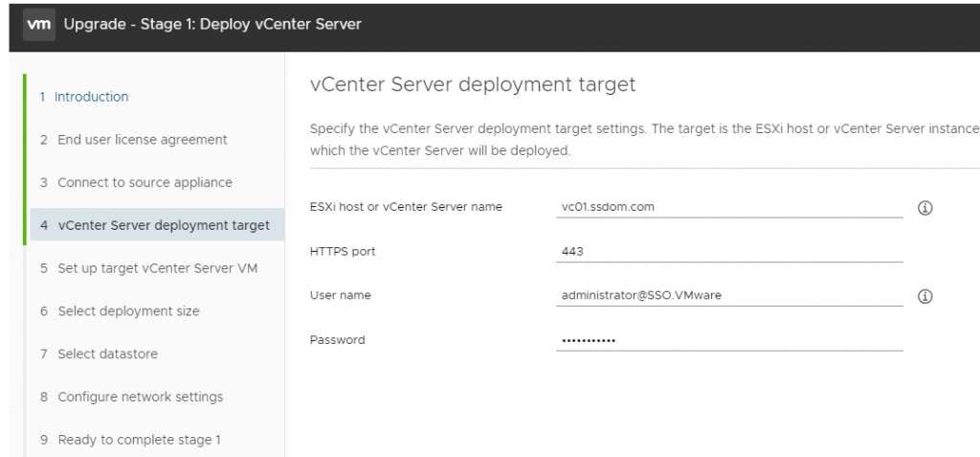Click the 'HTTPS port' label

[343, 252]
